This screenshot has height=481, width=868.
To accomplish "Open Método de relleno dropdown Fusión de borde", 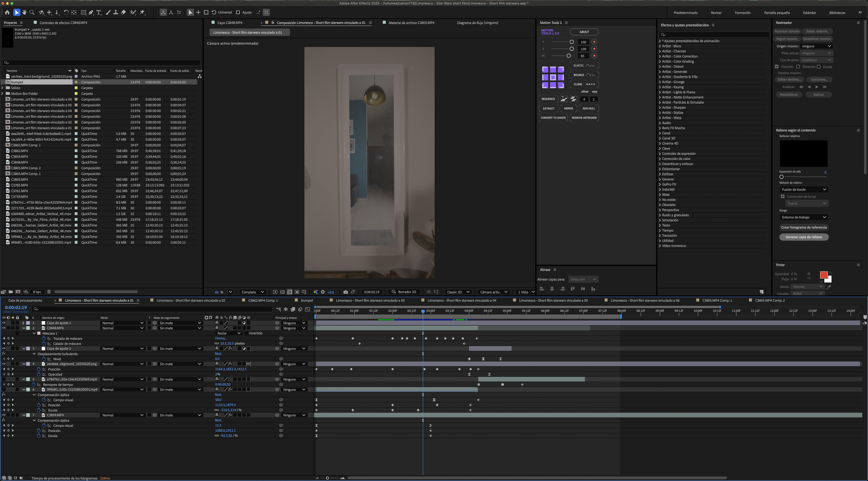I will 803,189.
